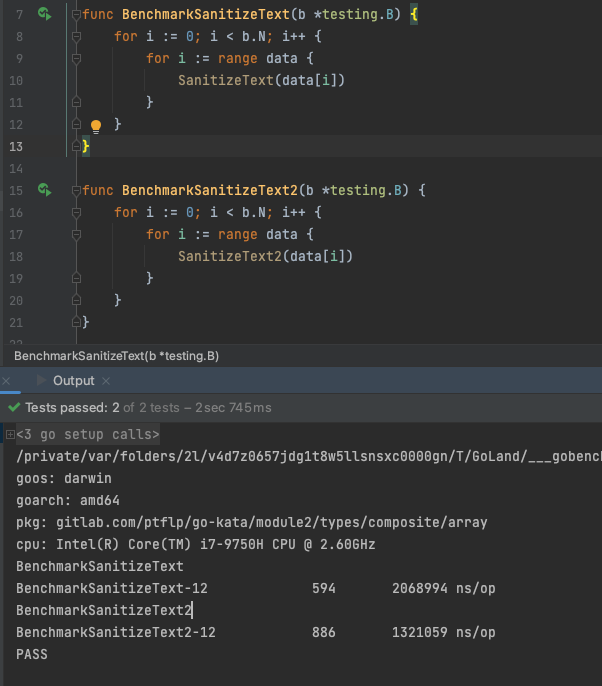This screenshot has height=686, width=602.
Task: Click line number 13 in the gutter
Action: (x=16, y=147)
